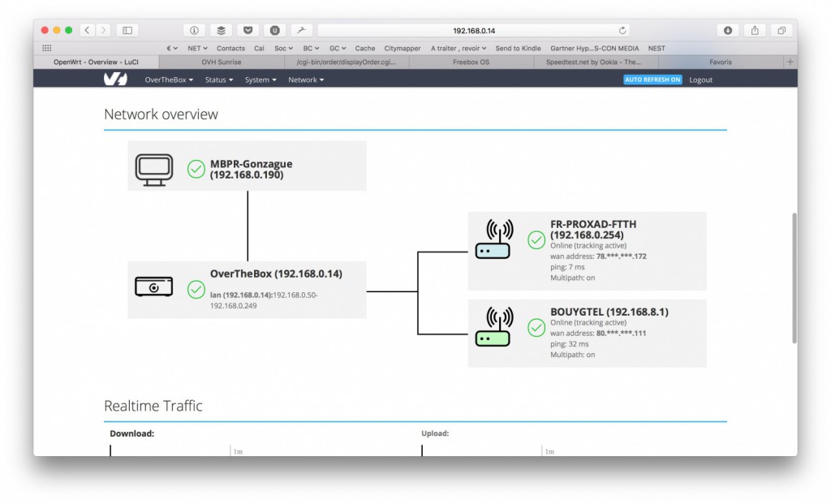Switch to the Favoris tab

(x=721, y=62)
